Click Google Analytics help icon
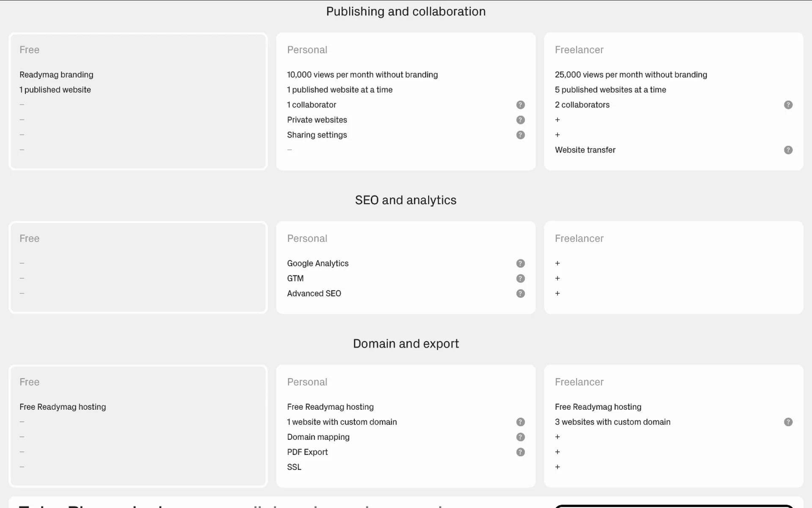Viewport: 812px width, 508px height. point(520,264)
